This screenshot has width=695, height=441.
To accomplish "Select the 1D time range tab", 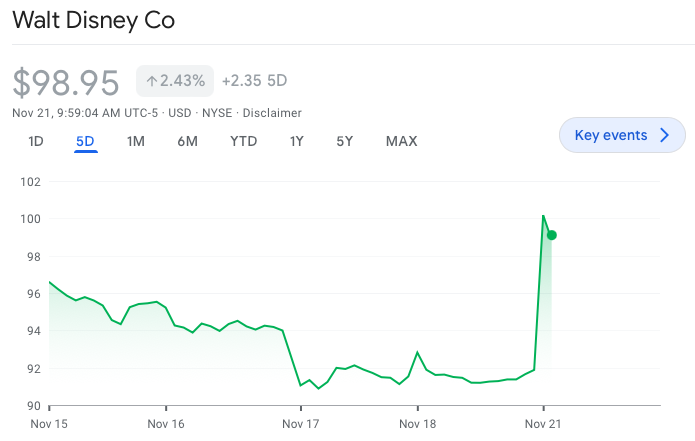I will click(x=36, y=141).
